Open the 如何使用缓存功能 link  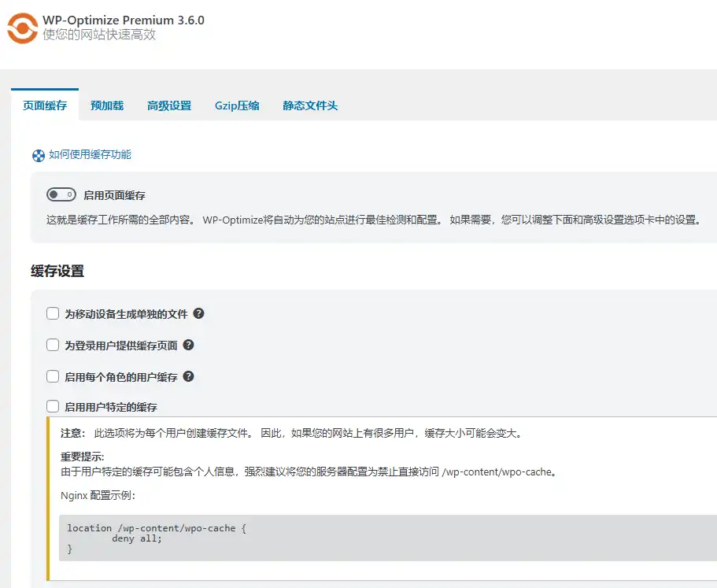point(86,155)
